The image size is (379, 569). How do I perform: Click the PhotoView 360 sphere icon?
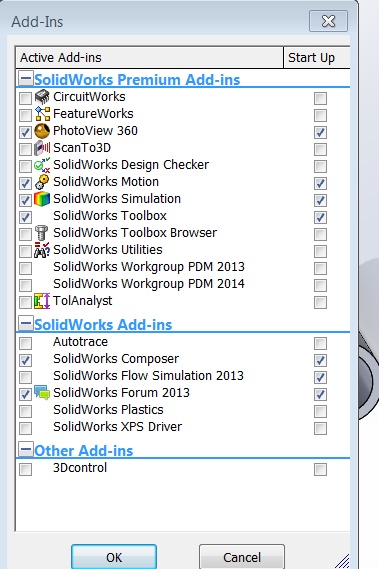click(42, 131)
